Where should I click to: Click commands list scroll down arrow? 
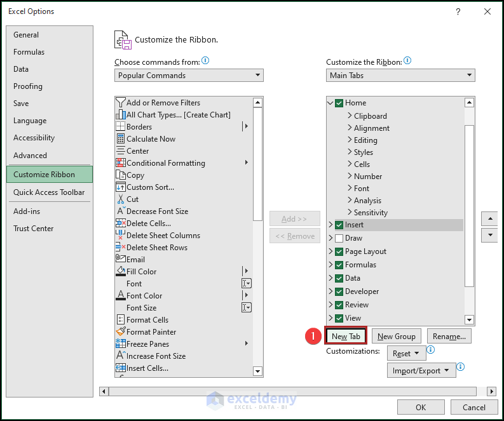click(257, 371)
